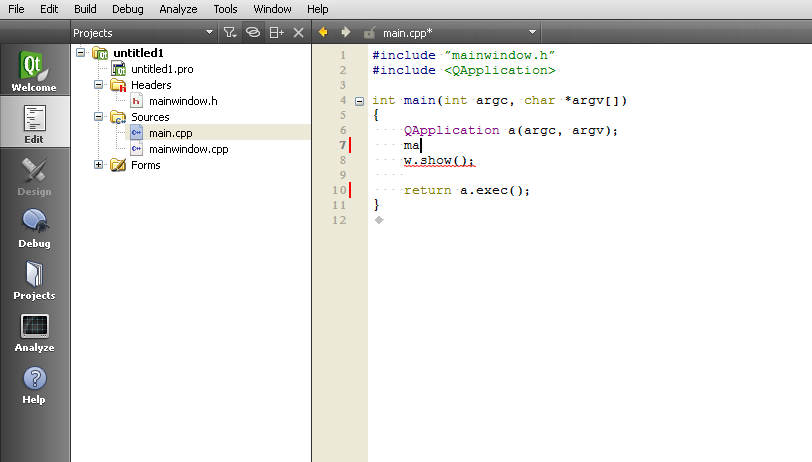Click the Headers folder icon
812x462 pixels.
[118, 85]
